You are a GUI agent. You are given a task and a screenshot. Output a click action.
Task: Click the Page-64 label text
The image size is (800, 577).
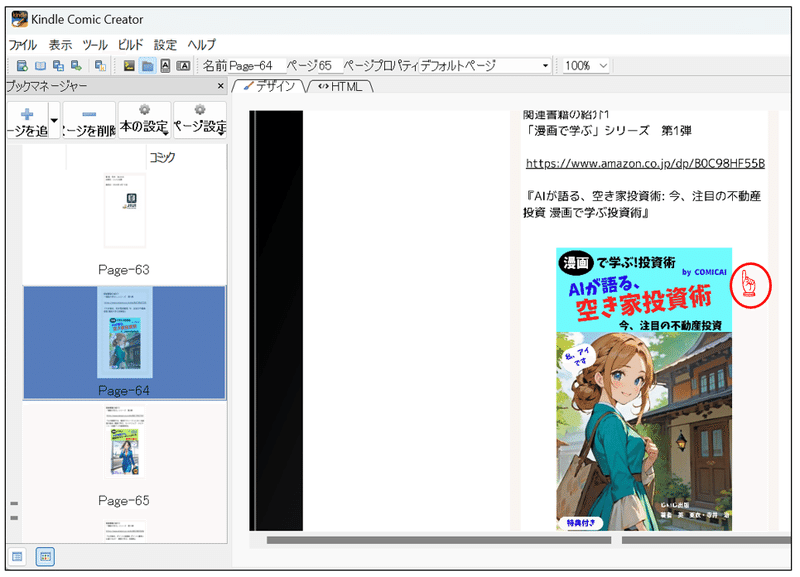[124, 391]
